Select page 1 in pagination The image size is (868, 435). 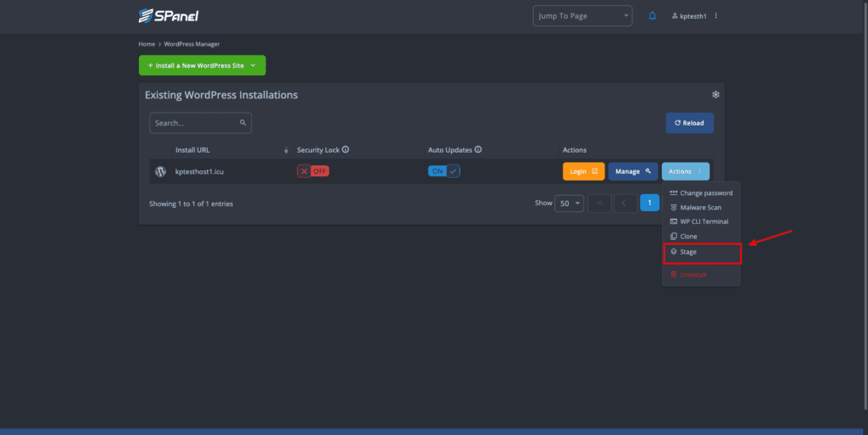pos(649,204)
